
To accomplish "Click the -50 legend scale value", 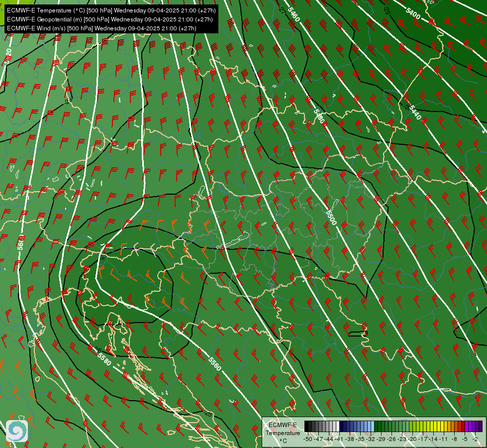I will tap(308, 439).
